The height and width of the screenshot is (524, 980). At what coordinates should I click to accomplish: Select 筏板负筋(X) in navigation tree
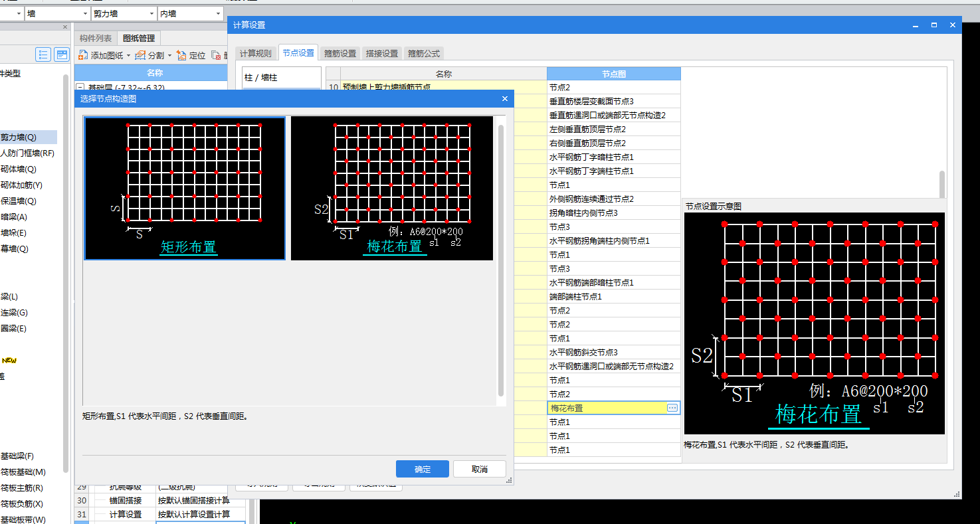tap(22, 504)
